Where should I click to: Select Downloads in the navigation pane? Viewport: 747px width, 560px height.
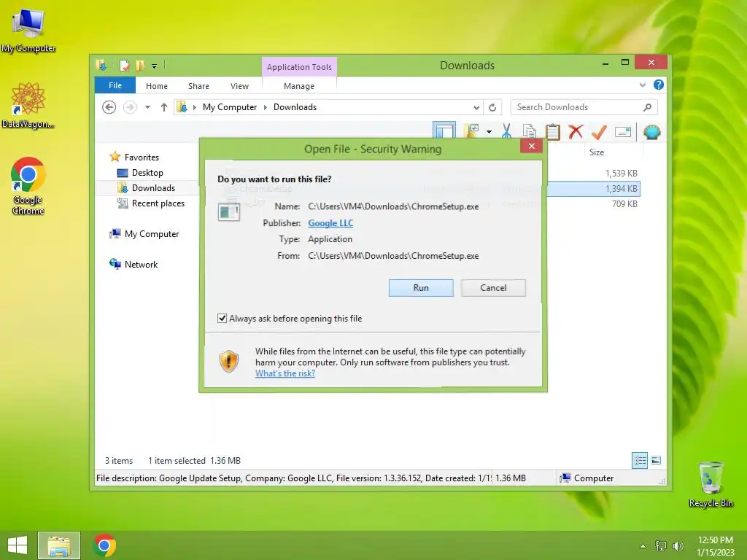coord(153,187)
